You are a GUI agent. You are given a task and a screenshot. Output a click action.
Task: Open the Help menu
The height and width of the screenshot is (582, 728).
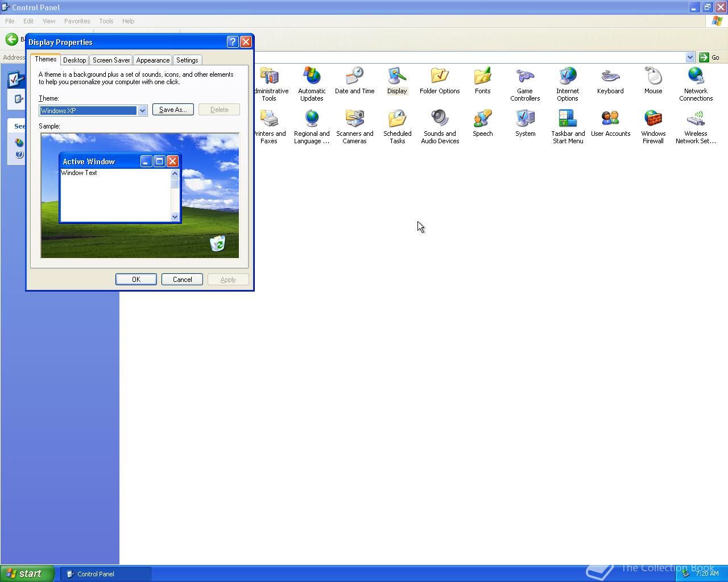tap(128, 21)
